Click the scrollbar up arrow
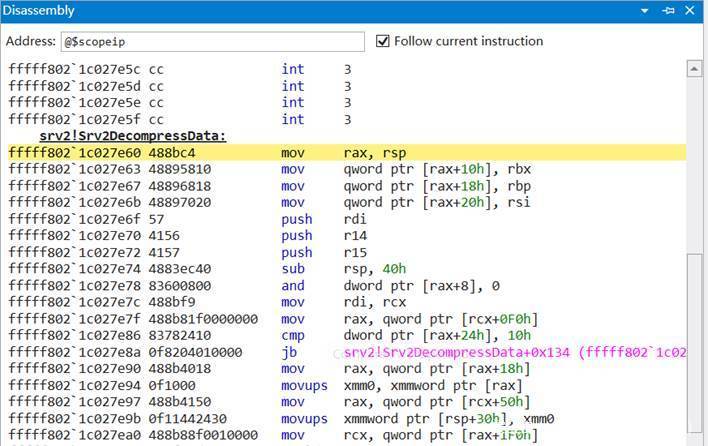The image size is (708, 446). (x=694, y=69)
